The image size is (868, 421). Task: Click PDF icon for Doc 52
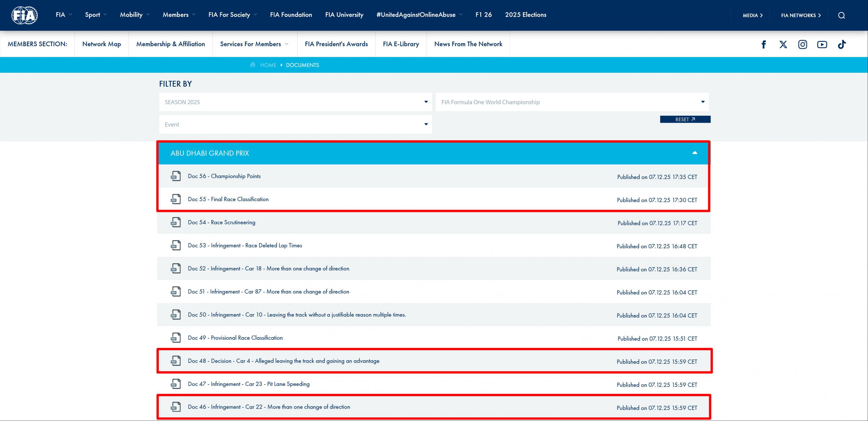(176, 268)
